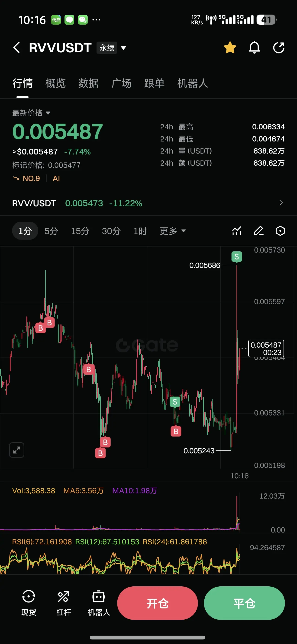Go to the 广场 tab
The width and height of the screenshot is (297, 644).
pyautogui.click(x=121, y=83)
